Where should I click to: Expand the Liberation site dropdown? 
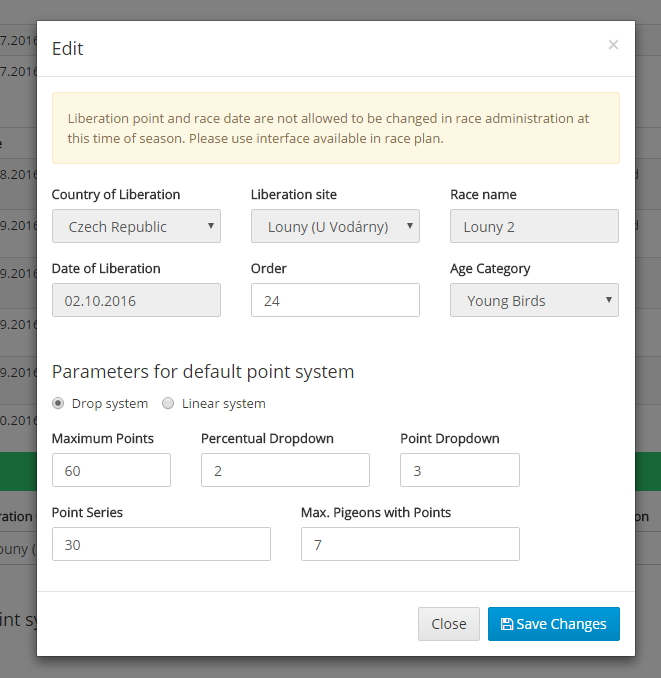pyautogui.click(x=335, y=227)
